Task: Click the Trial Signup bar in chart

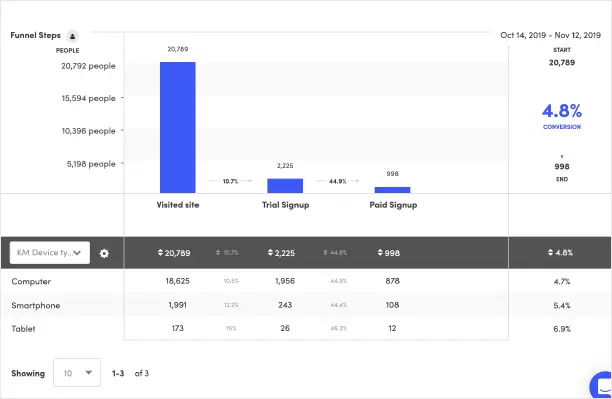Action: click(285, 186)
